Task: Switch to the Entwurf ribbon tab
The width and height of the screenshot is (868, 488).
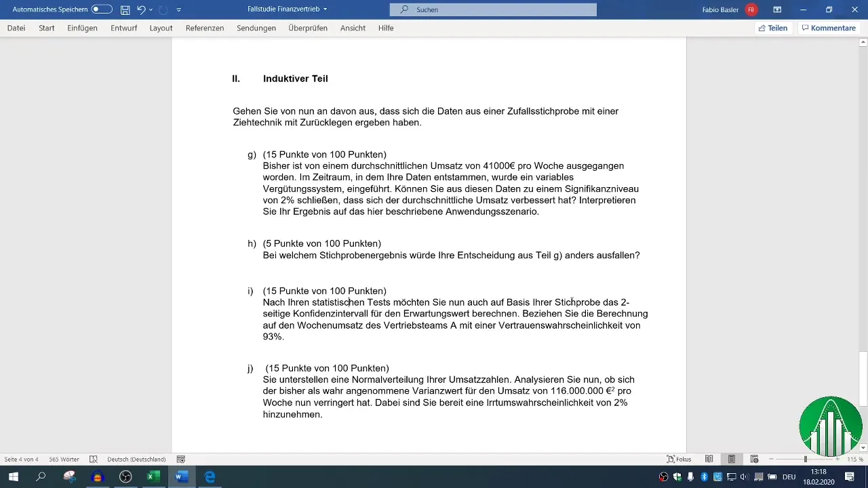Action: [x=123, y=28]
